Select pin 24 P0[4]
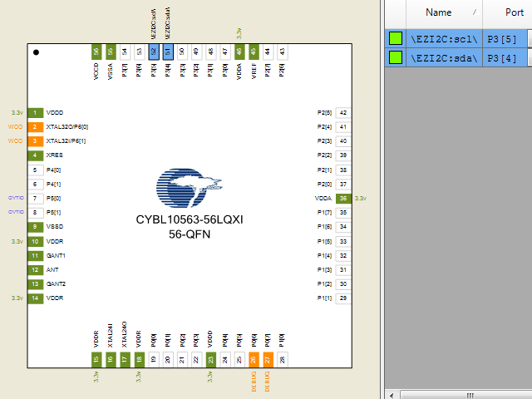 (225, 360)
